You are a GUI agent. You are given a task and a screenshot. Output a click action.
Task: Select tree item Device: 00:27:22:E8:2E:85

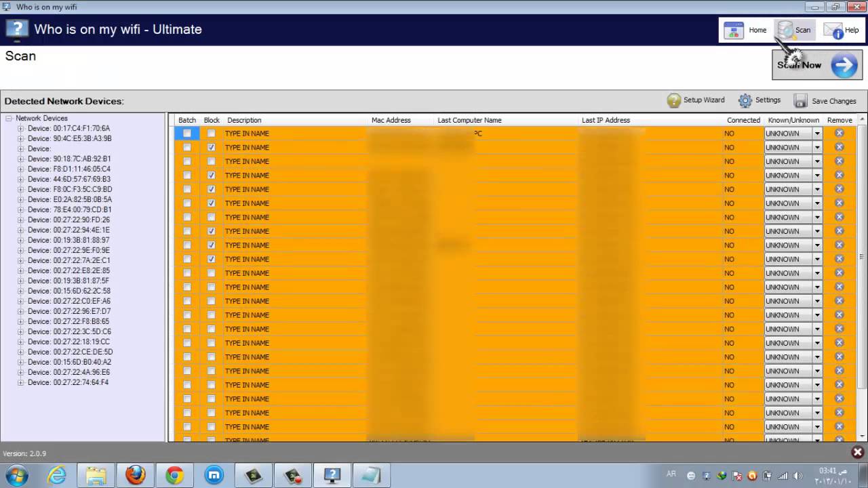click(68, 270)
